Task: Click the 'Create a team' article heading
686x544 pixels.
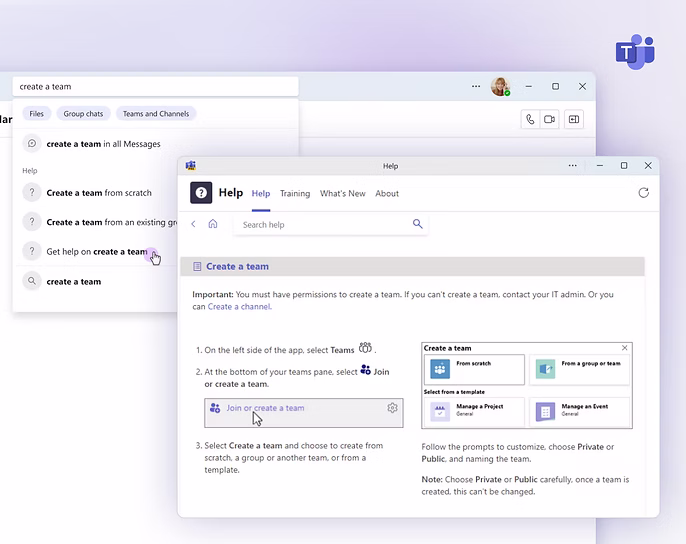Action: click(x=237, y=267)
